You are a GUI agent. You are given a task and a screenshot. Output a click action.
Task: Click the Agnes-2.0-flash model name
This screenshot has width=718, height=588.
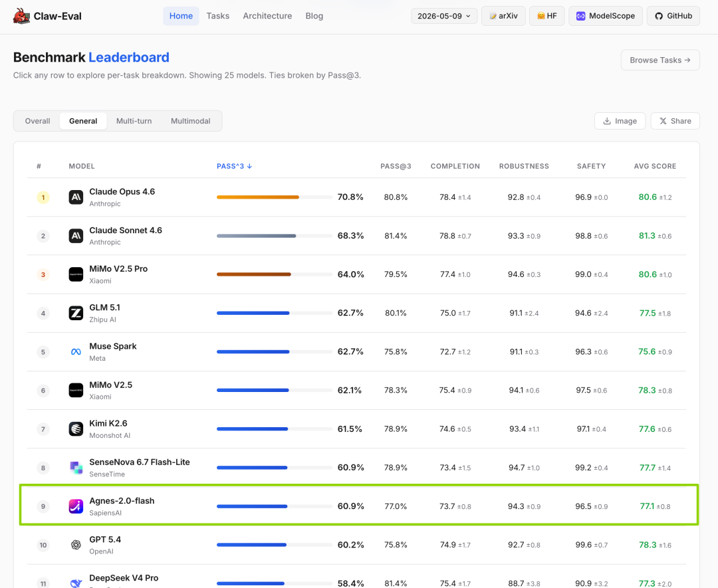[x=122, y=500]
